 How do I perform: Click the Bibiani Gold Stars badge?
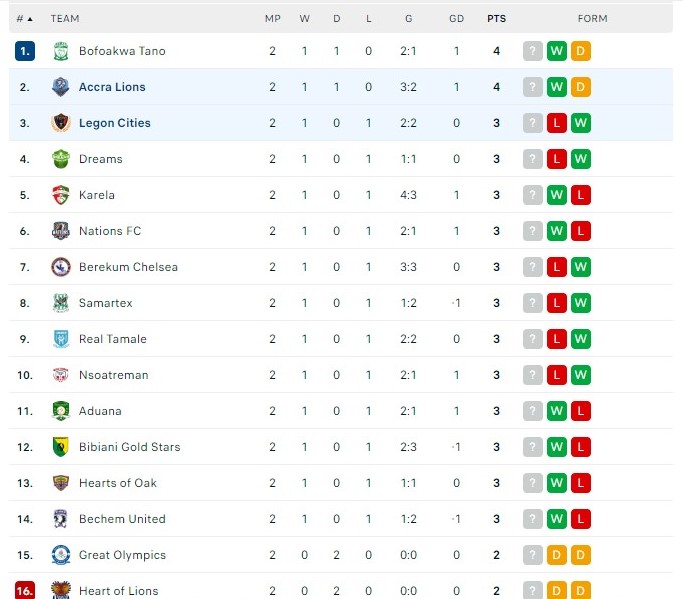[60, 447]
